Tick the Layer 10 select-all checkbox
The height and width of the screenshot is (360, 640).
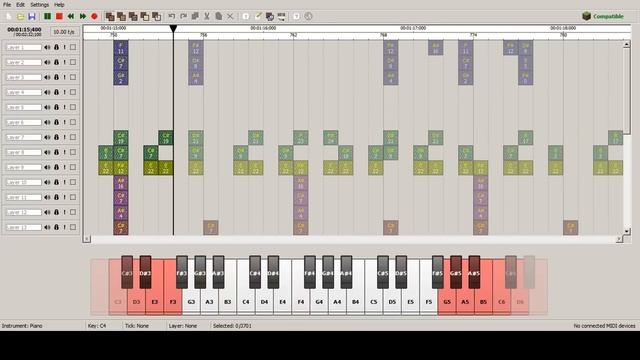pyautogui.click(x=73, y=182)
